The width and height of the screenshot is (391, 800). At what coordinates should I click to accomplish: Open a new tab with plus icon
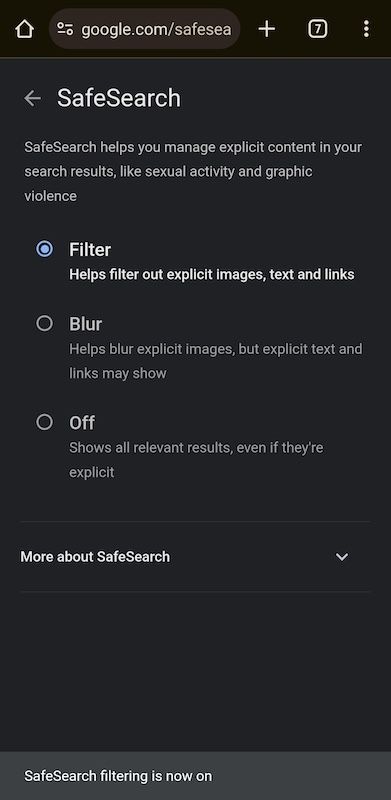pyautogui.click(x=266, y=29)
